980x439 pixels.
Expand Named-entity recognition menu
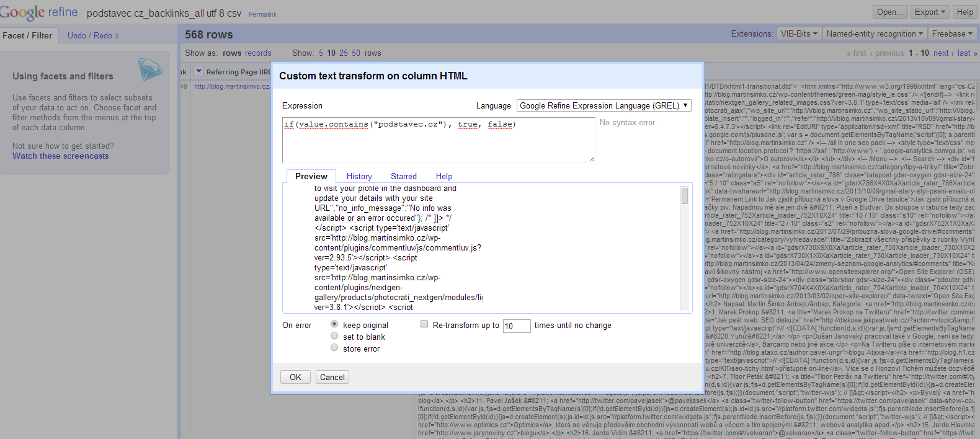click(875, 33)
